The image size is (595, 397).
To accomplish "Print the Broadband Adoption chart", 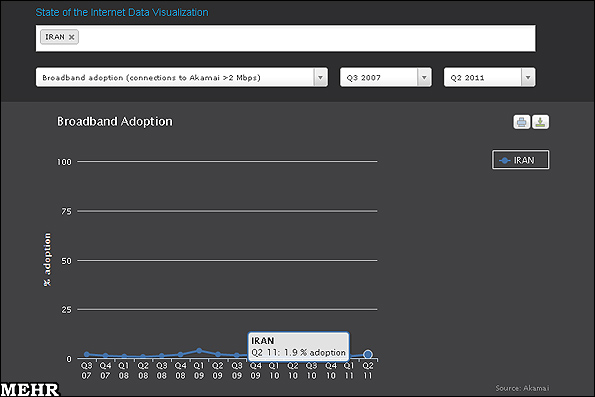I will pyautogui.click(x=521, y=122).
